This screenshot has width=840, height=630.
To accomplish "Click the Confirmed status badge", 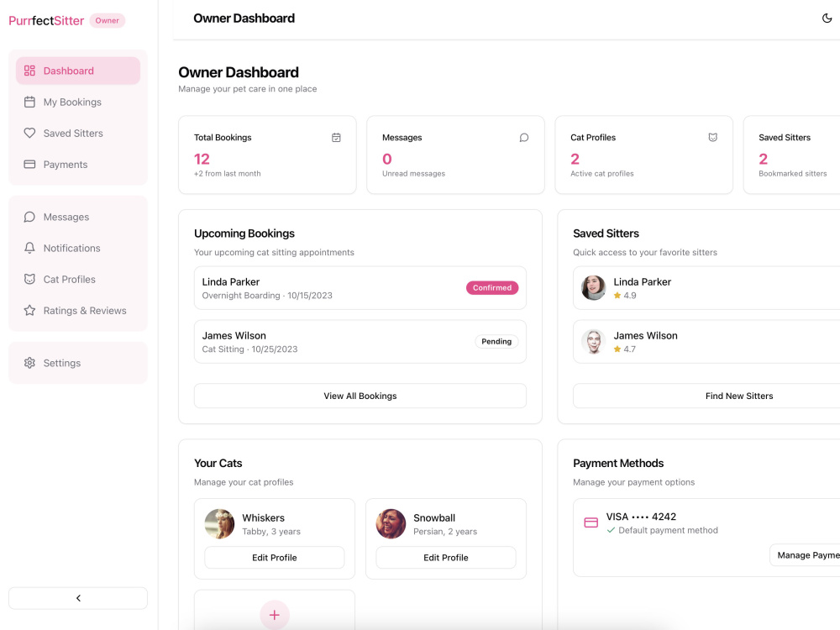I will (491, 287).
